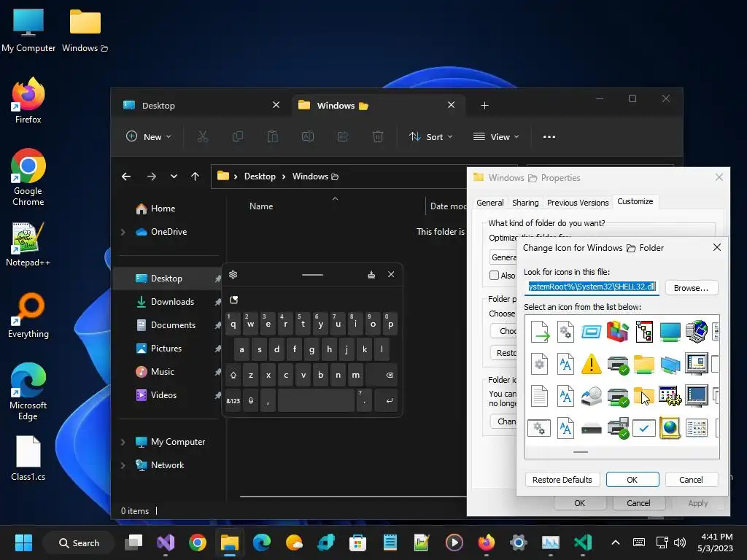Click the Share icon in Explorer toolbar
This screenshot has height=560, width=747.
343,136
